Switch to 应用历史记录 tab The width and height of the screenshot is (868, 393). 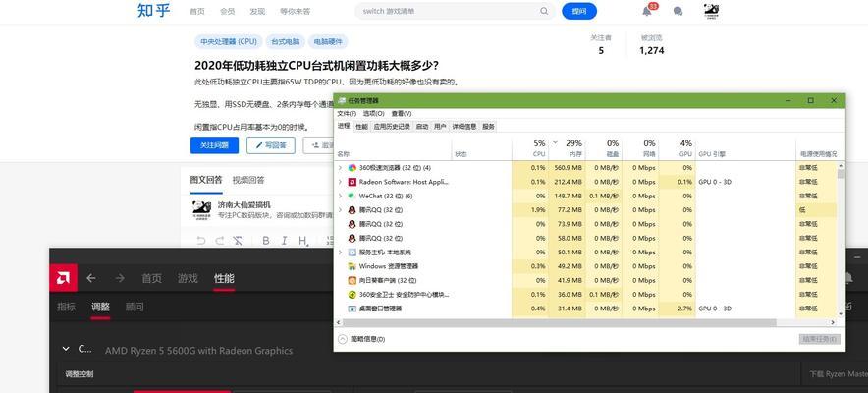click(392, 126)
